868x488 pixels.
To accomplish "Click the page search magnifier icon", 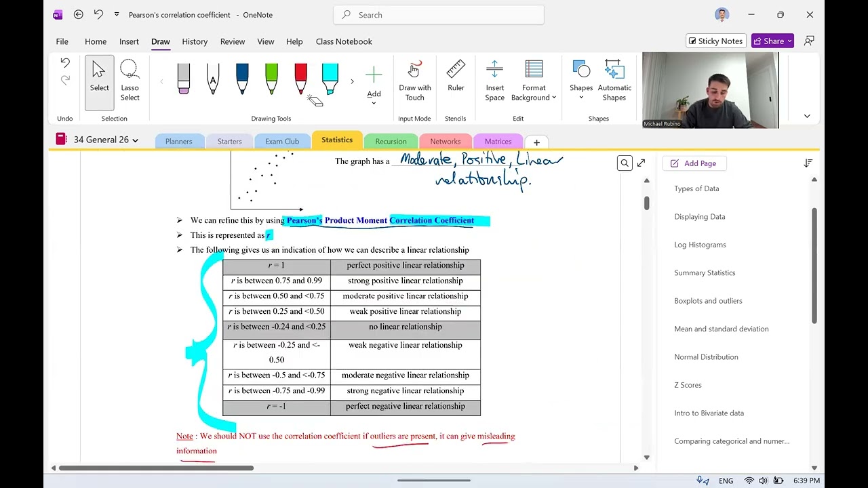I will (625, 163).
